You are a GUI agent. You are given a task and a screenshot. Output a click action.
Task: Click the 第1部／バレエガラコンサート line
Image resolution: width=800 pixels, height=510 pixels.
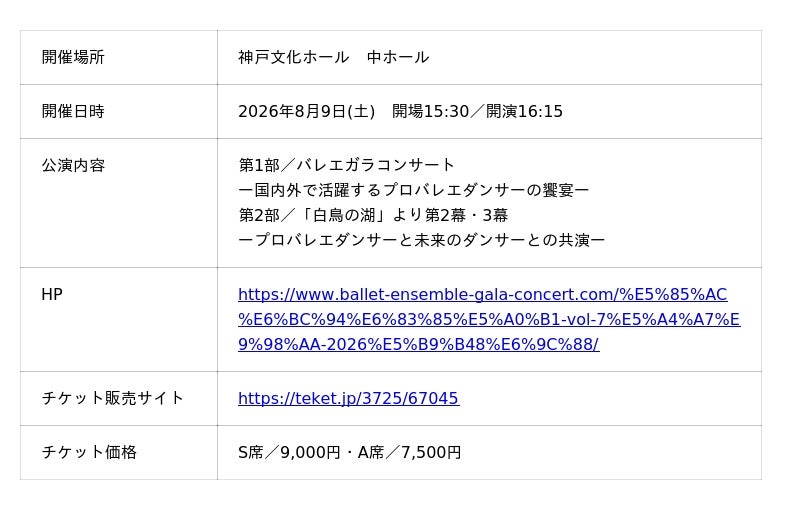[346, 165]
